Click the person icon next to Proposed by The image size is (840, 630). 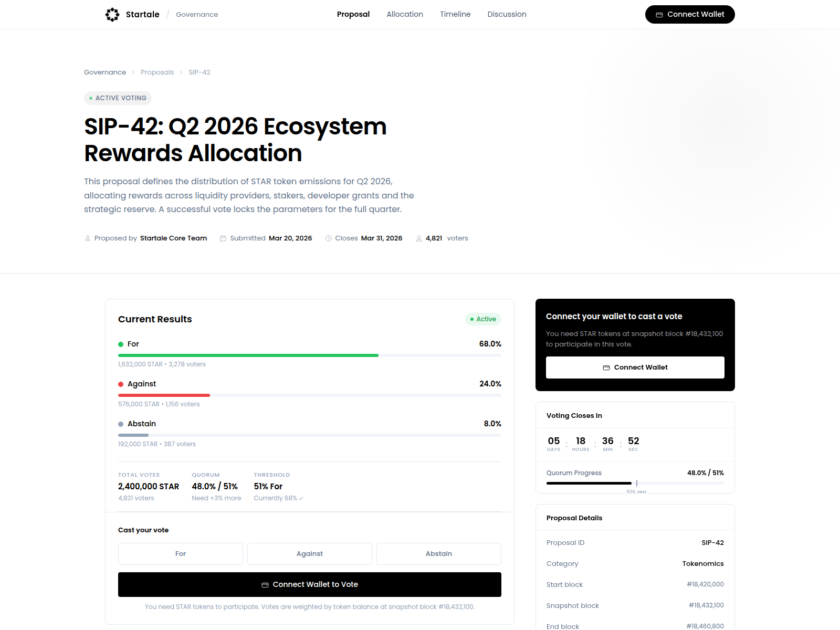[x=88, y=238]
